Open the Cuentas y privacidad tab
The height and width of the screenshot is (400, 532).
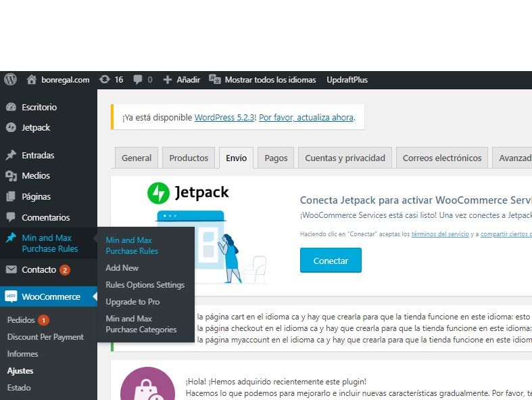point(345,158)
